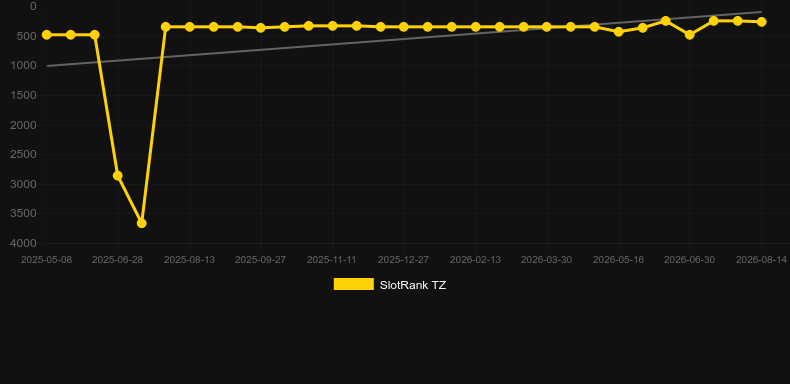Viewport: 790px width, 384px height.
Task: Click the SlotRank TZ legend label
Action: [x=413, y=285]
